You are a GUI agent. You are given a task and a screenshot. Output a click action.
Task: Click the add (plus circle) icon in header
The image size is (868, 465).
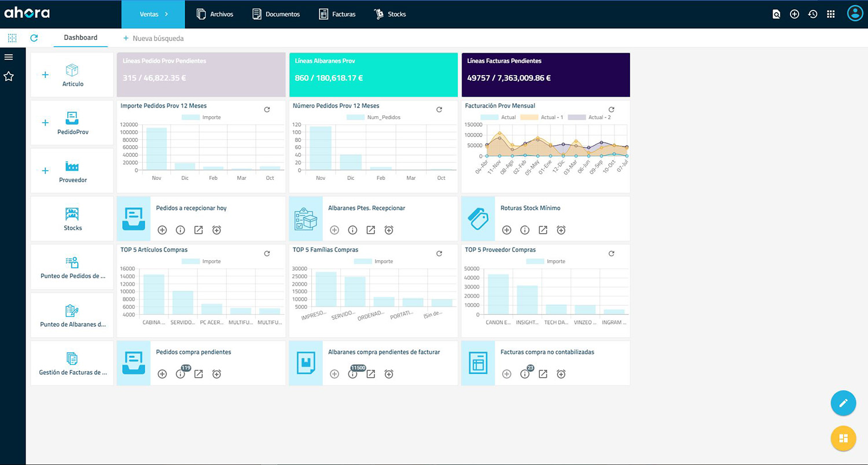click(795, 14)
